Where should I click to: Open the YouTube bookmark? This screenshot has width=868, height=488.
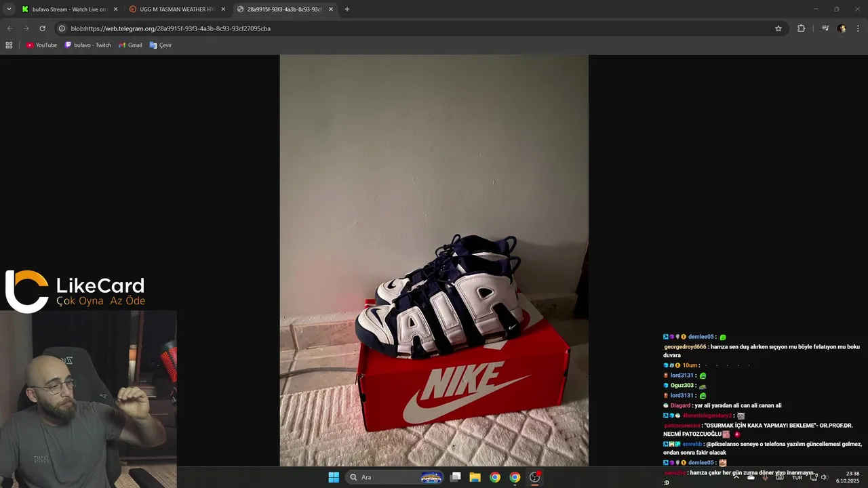(41, 45)
